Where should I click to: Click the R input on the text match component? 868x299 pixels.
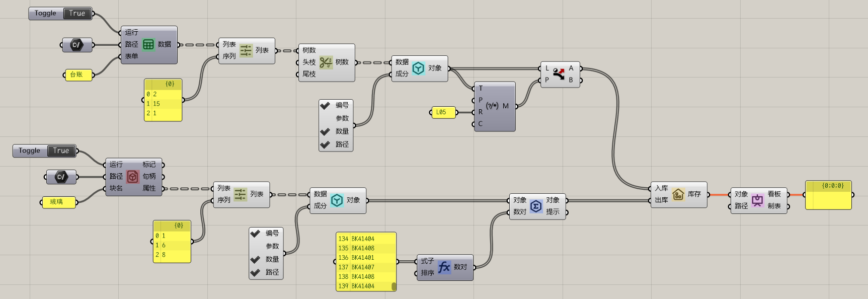pyautogui.click(x=481, y=112)
